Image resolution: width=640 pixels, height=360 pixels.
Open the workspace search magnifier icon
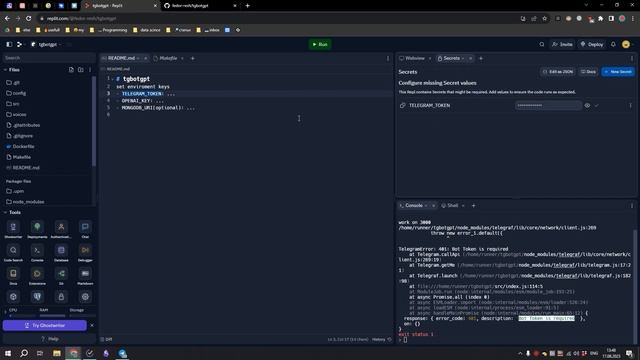coord(542,44)
